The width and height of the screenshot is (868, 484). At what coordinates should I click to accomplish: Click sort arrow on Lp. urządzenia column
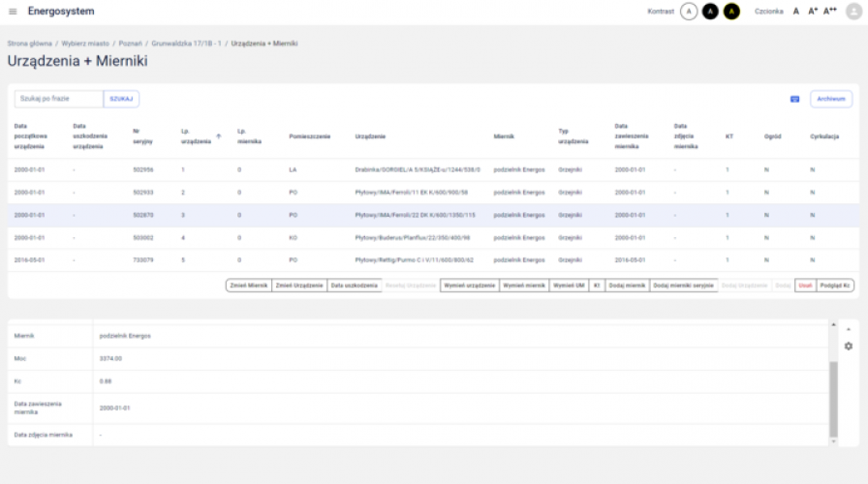pos(219,136)
